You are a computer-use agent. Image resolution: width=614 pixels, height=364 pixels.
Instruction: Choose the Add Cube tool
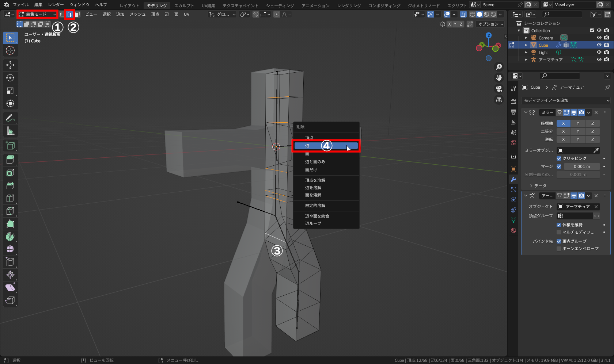pyautogui.click(x=10, y=145)
